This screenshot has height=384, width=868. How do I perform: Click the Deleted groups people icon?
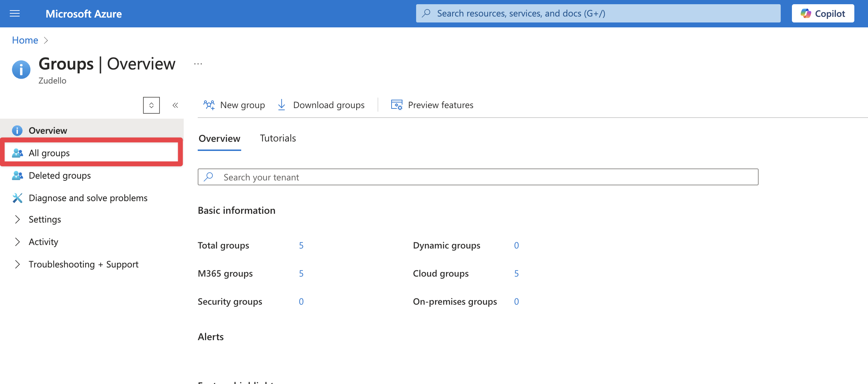click(x=18, y=176)
